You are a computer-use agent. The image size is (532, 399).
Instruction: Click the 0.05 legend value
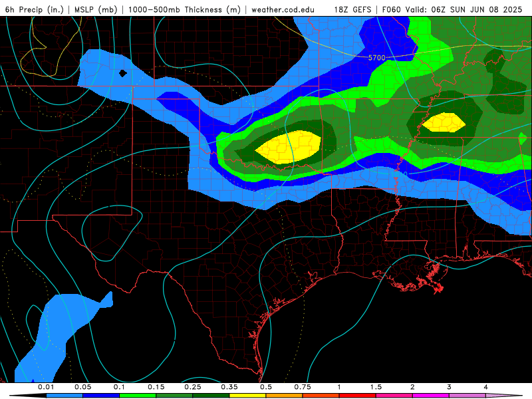tap(82, 387)
